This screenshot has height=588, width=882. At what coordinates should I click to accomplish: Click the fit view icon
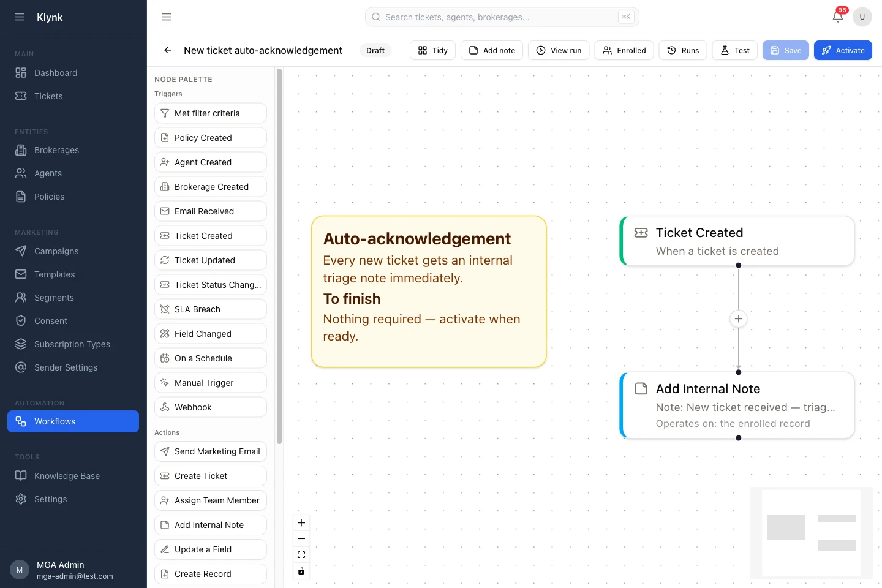click(x=301, y=555)
